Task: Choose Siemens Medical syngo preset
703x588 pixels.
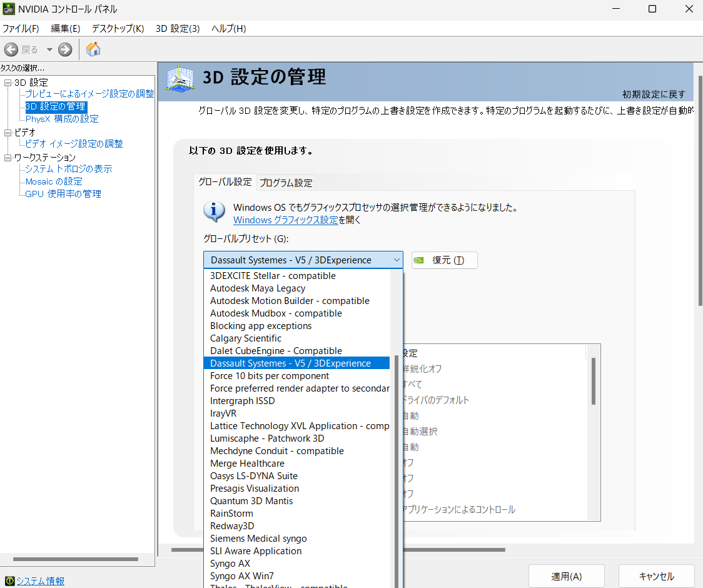Action: click(x=297, y=539)
